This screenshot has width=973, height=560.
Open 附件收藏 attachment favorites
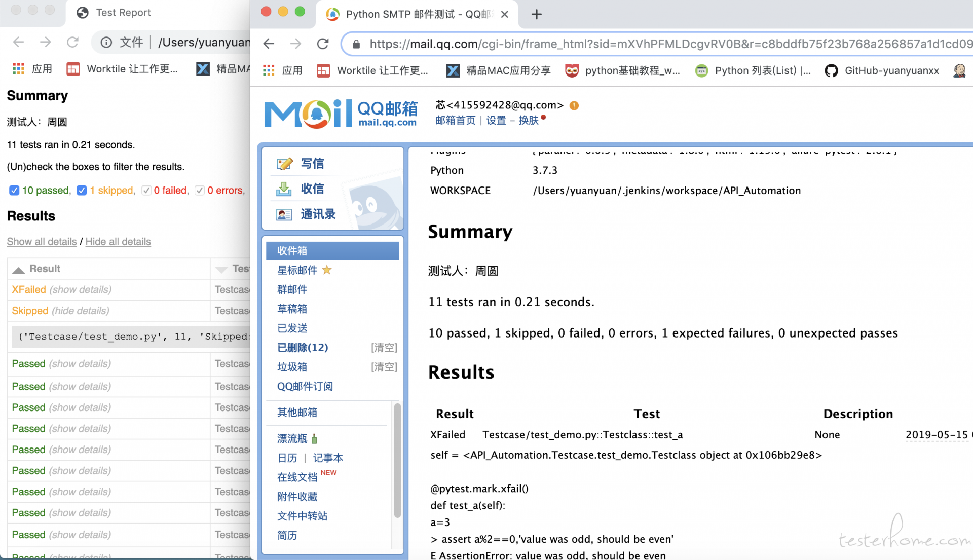click(x=297, y=496)
